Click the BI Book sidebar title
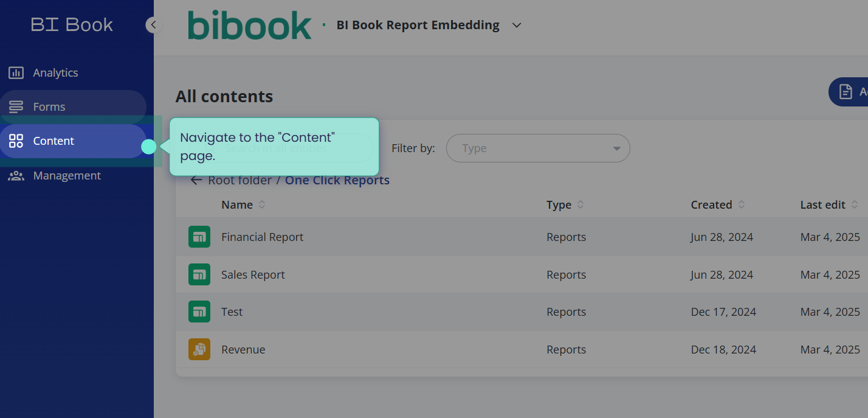The image size is (868, 418). tap(72, 24)
